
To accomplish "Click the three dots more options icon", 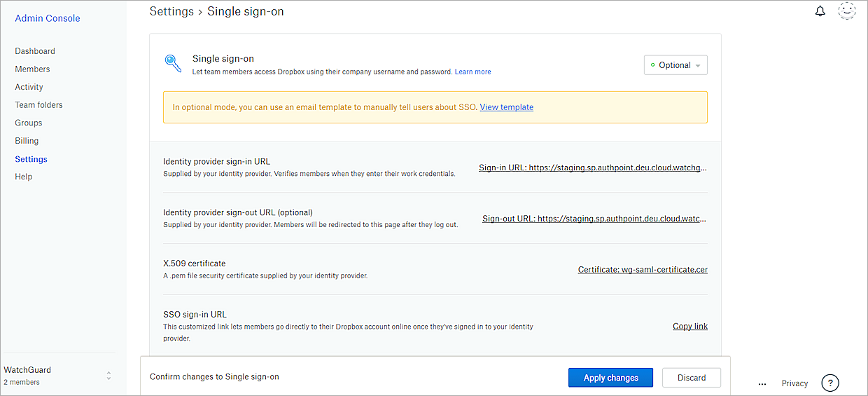I will [x=762, y=383].
